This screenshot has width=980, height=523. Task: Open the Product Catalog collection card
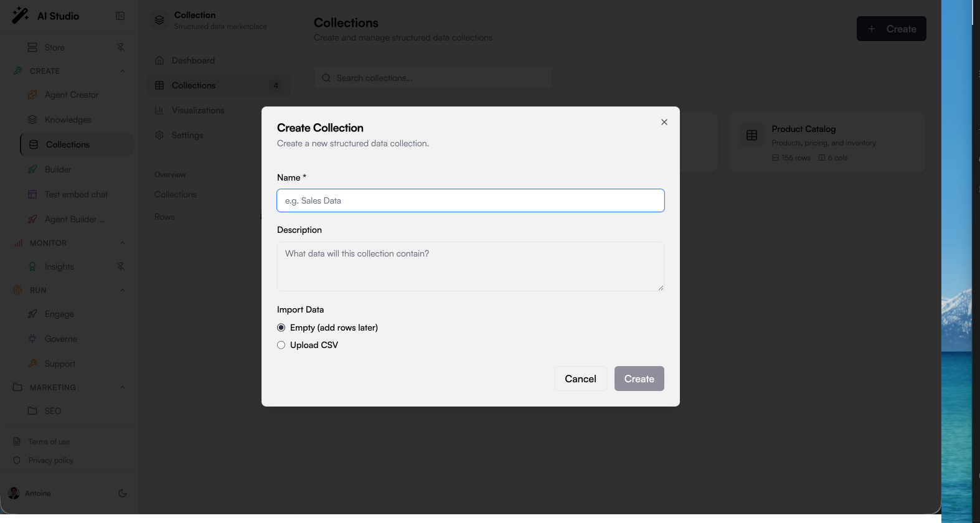827,143
